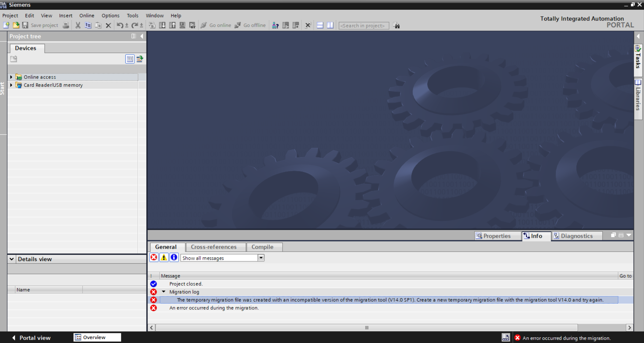Toggle the warning messages filter
644x343 pixels.
tap(164, 258)
